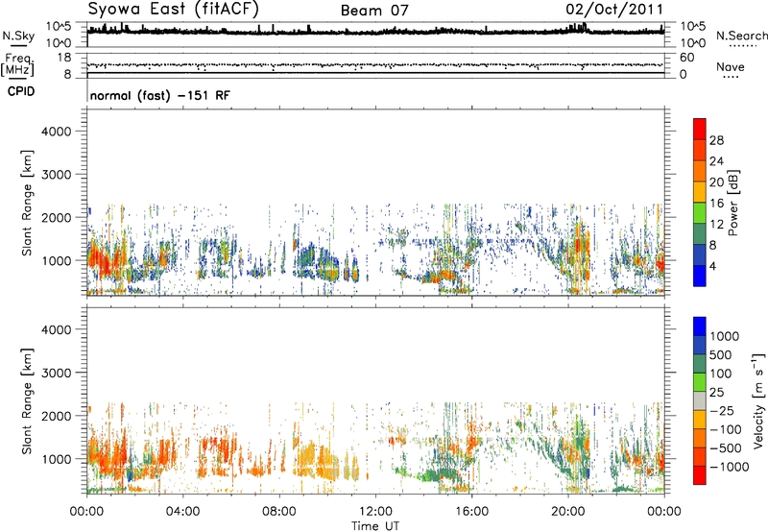Click the "-25" label on Velocity color bar
Image resolution: width=768 pixels, height=532 pixels.
722,410
